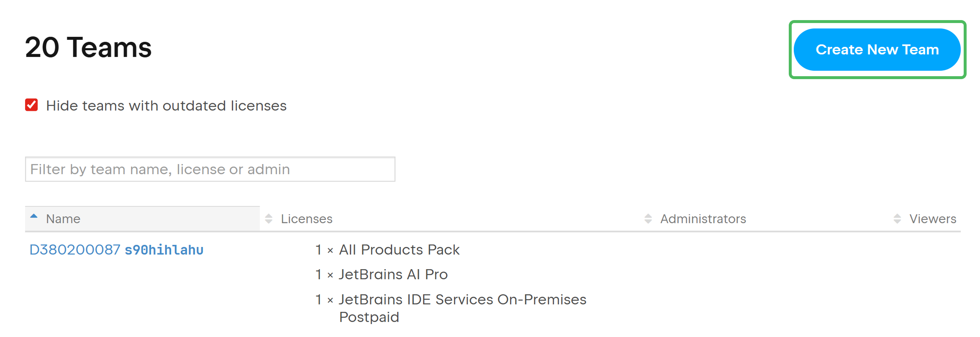
Task: Click the '20 Teams' page heading
Action: 87,47
